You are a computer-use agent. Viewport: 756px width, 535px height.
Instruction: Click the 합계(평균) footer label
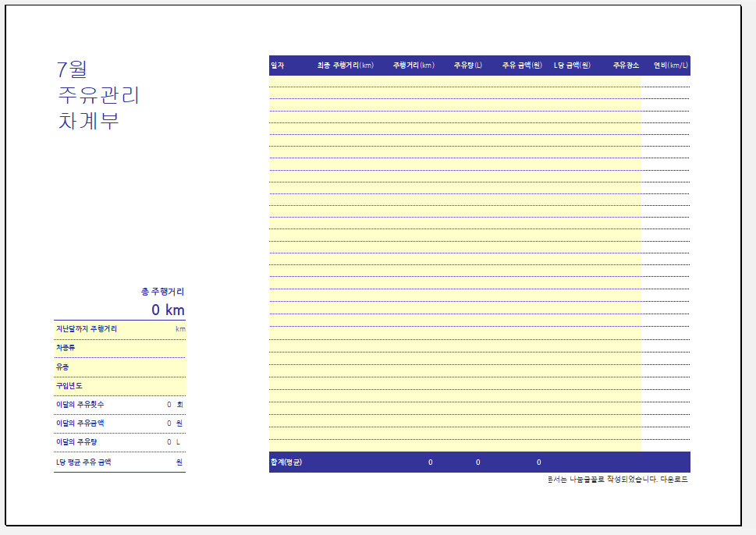tap(286, 462)
